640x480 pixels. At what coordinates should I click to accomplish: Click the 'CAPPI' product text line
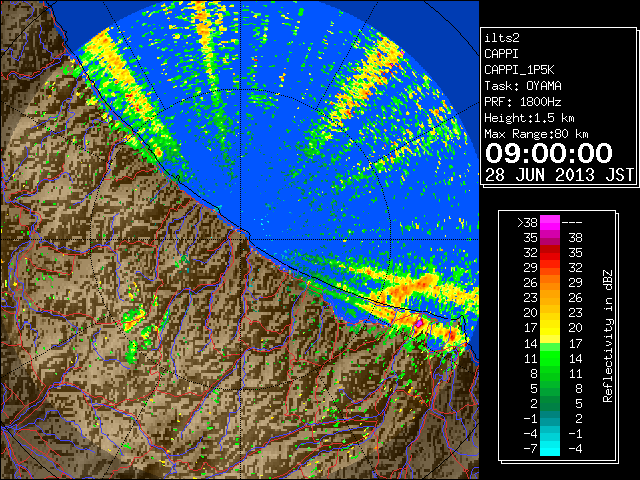coord(501,54)
